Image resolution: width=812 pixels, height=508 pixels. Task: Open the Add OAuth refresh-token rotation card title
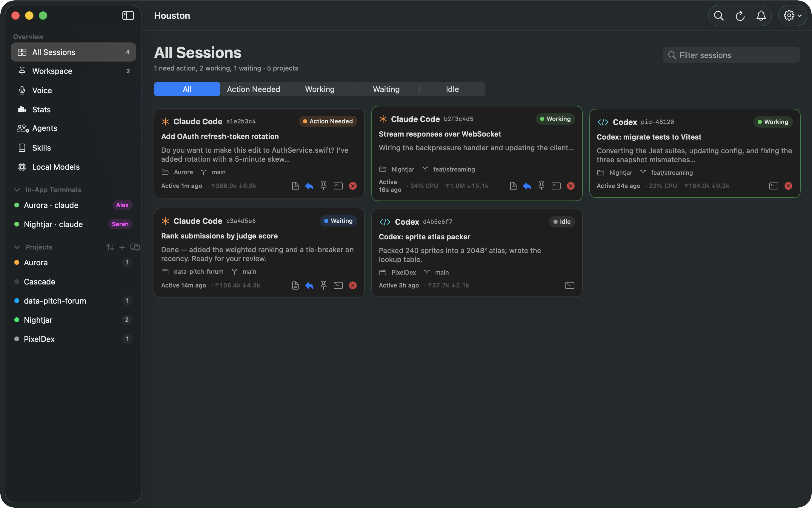[220, 136]
